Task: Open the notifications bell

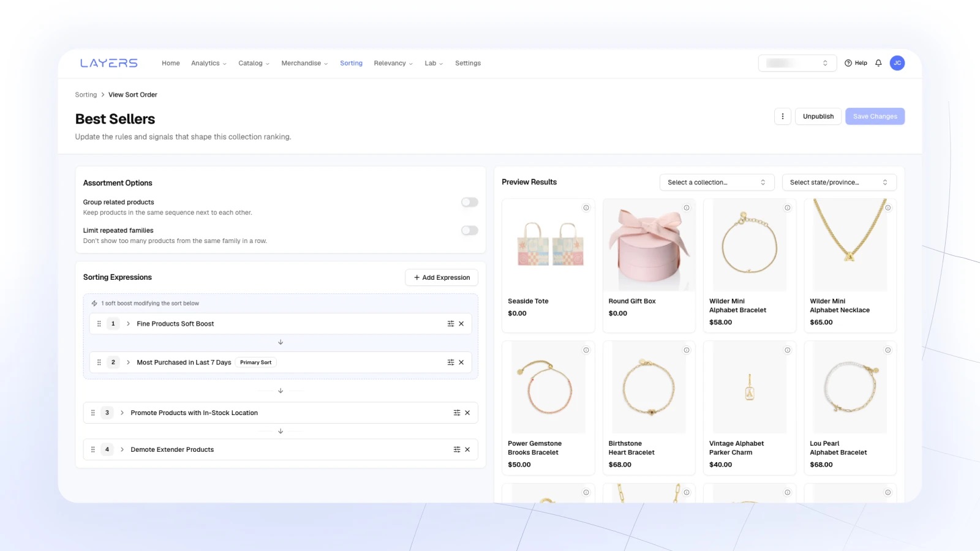Action: [878, 63]
